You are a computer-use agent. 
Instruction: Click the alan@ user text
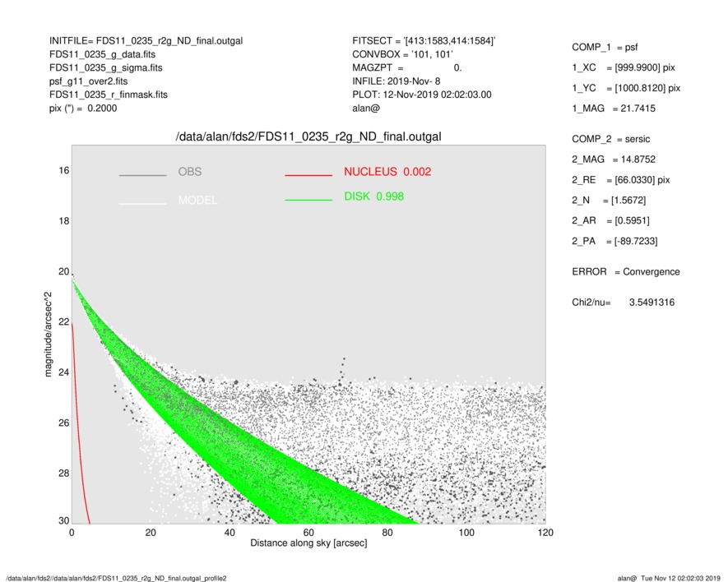pyautogui.click(x=366, y=109)
